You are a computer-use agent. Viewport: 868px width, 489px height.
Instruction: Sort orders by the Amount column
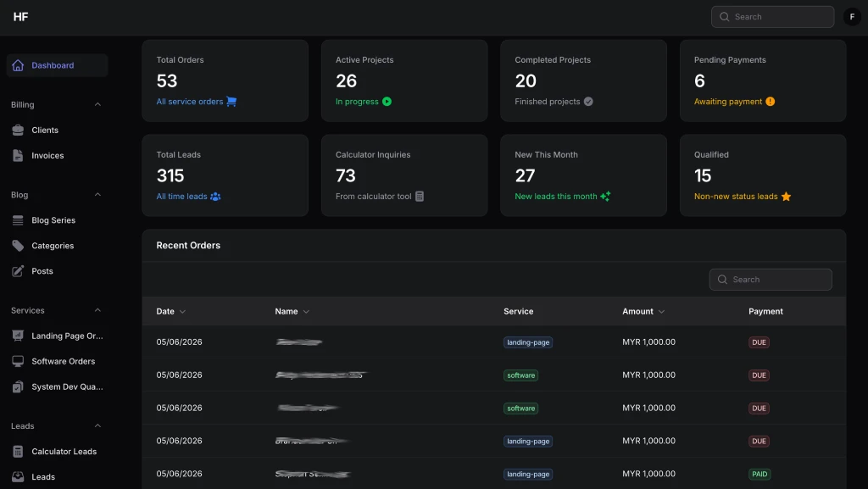(643, 311)
